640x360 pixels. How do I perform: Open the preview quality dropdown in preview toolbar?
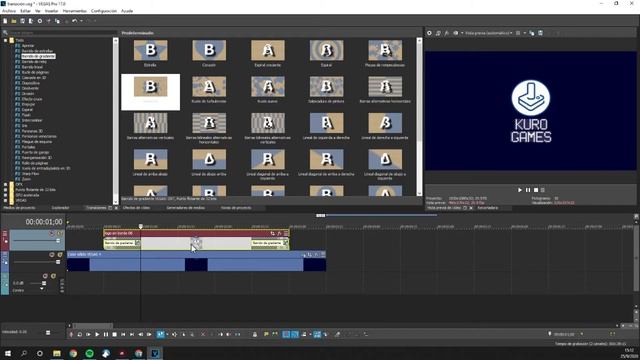489,33
